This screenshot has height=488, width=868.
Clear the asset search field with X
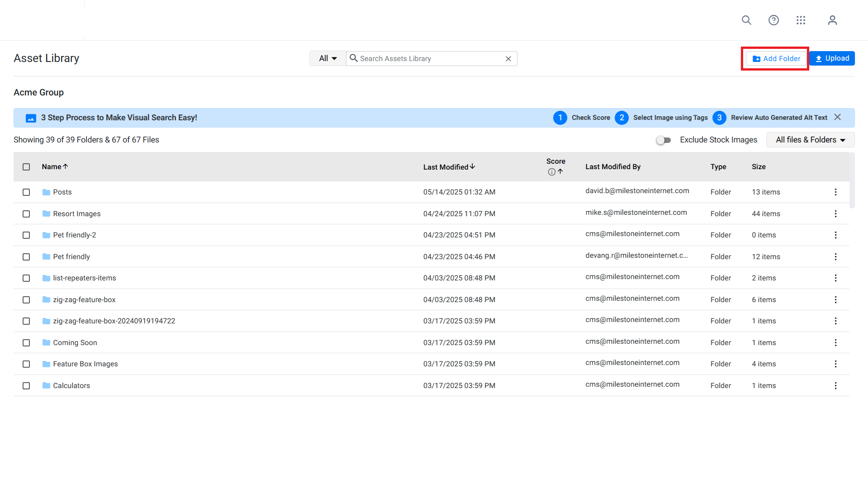508,59
